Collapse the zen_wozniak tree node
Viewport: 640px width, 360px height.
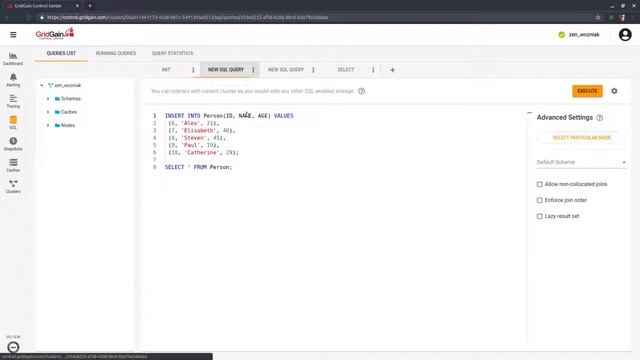(x=42, y=85)
